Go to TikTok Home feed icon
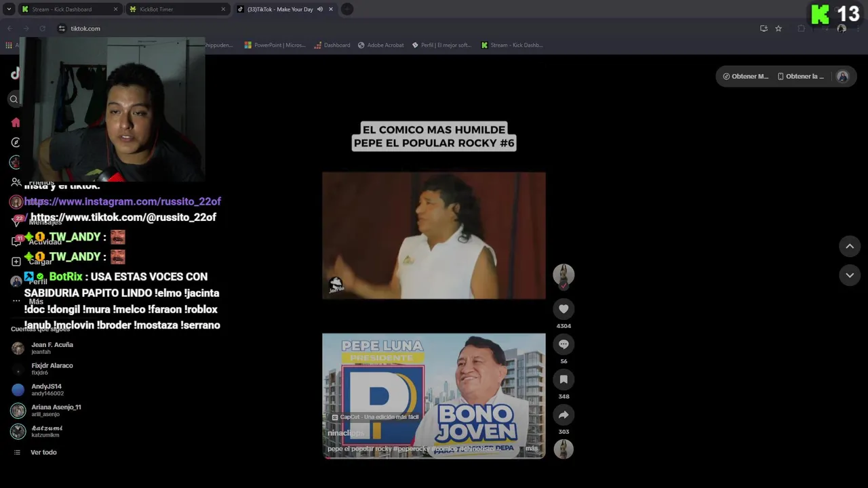 click(x=16, y=123)
